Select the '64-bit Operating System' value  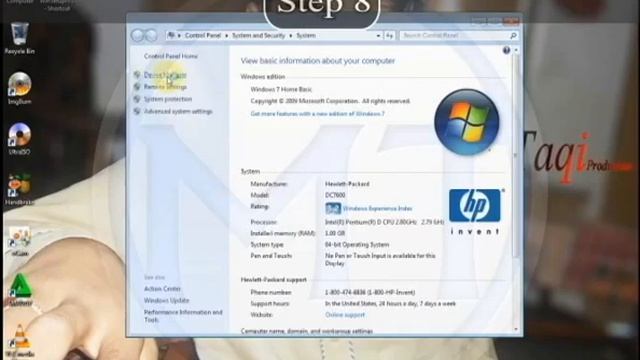357,244
